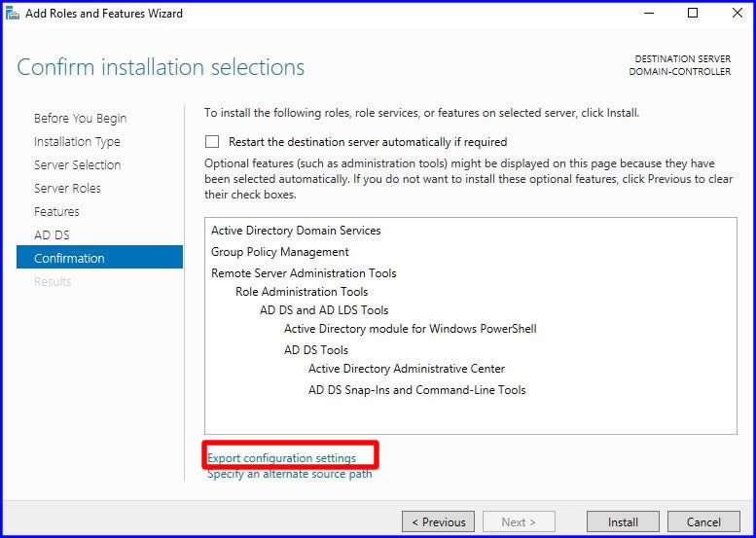Select the Server Roles step
756x538 pixels.
point(67,188)
